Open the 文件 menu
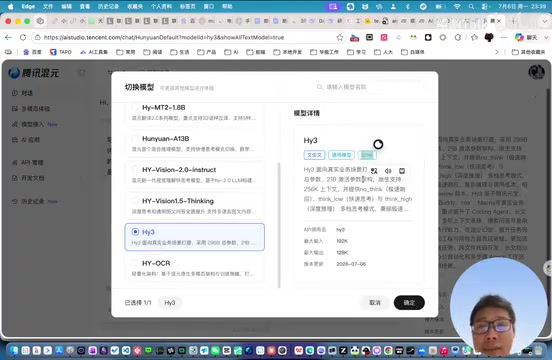The width and height of the screenshot is (552, 360). (48, 6)
